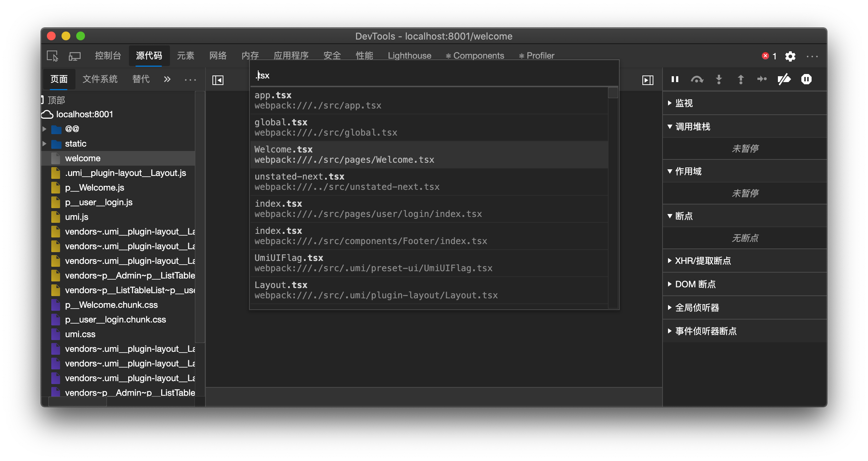Switch to the 网络 tab
The width and height of the screenshot is (868, 461).
click(218, 56)
